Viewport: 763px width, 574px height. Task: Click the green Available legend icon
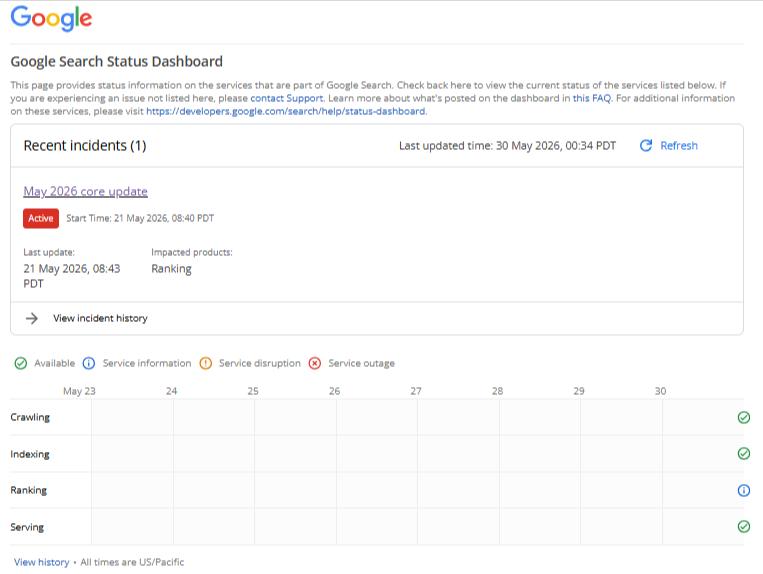[20, 363]
